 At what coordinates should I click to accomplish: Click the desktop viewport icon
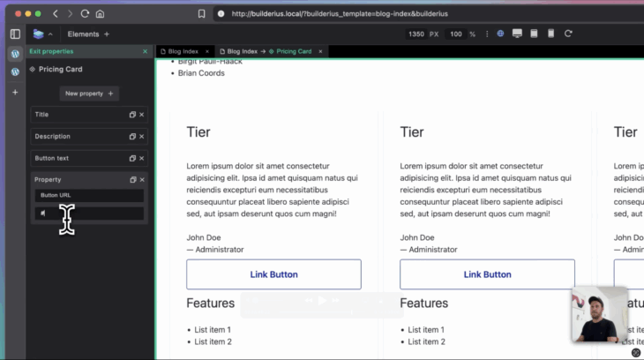click(x=517, y=34)
